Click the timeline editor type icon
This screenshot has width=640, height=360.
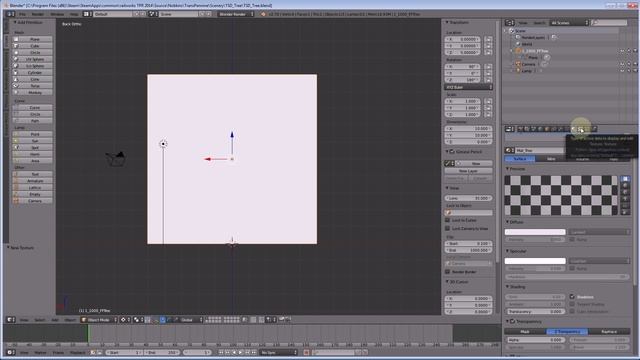10,352
